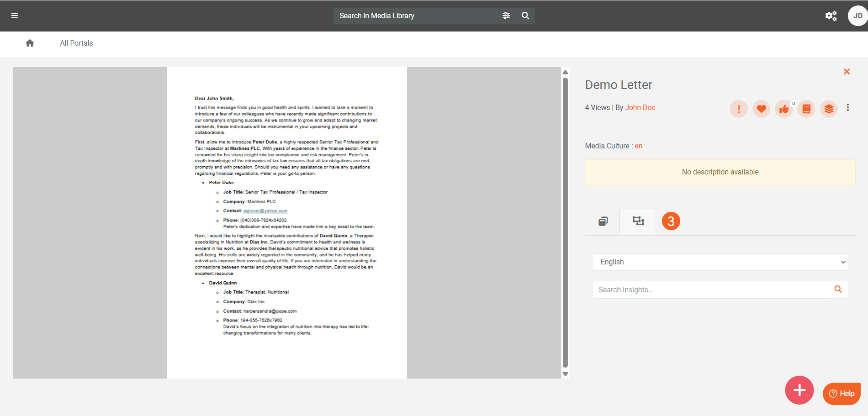The image size is (868, 416).
Task: Report the media using the exclamation icon
Action: click(739, 109)
